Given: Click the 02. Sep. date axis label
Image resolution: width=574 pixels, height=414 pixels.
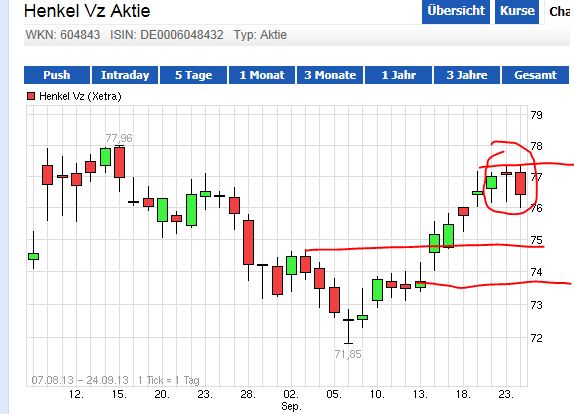Looking at the screenshot, I should pos(291,400).
